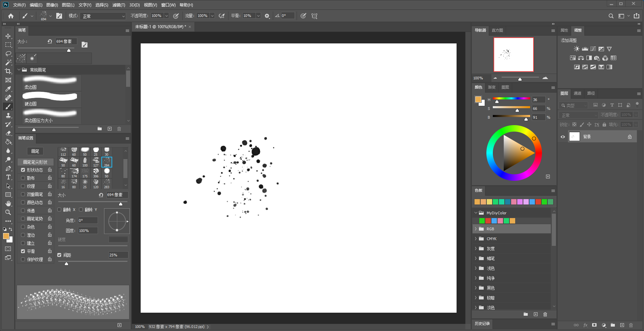The width and height of the screenshot is (644, 331).
Task: Select the Lasso tool
Action: click(8, 54)
